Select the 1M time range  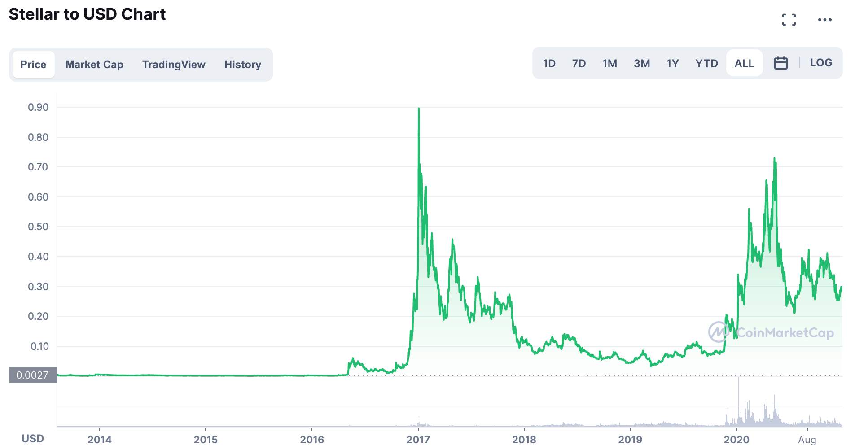[609, 63]
